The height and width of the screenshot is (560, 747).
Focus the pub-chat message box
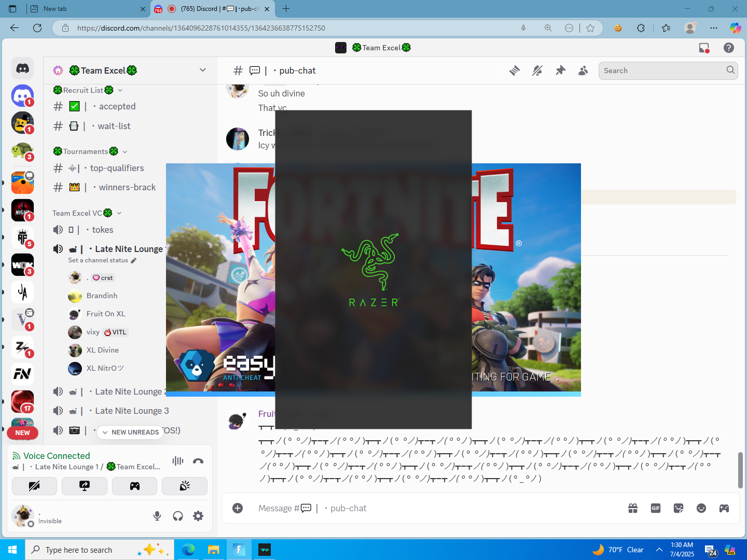coord(441,508)
